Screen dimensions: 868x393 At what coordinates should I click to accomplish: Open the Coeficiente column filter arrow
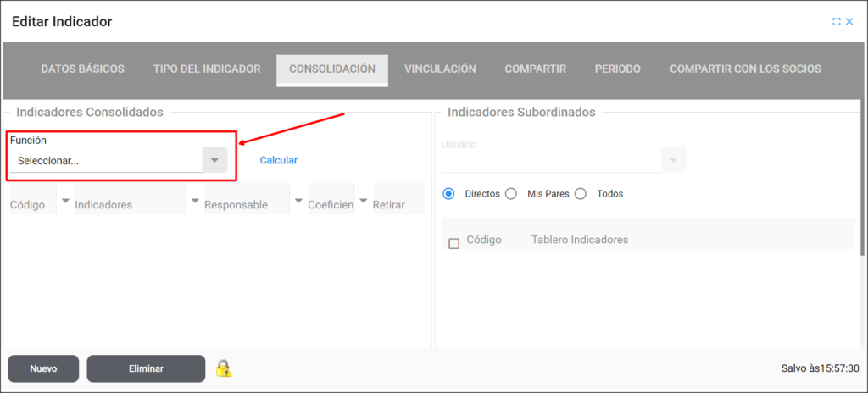pyautogui.click(x=364, y=201)
